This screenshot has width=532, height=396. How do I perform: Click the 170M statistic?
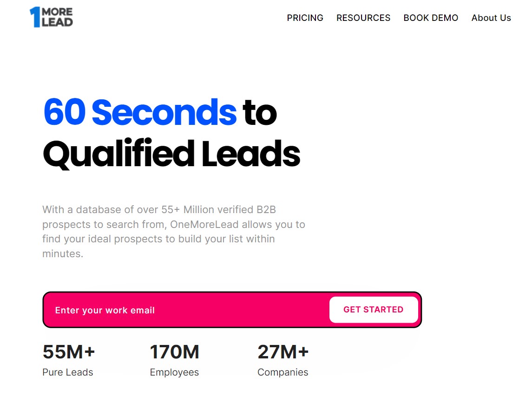pos(174,351)
